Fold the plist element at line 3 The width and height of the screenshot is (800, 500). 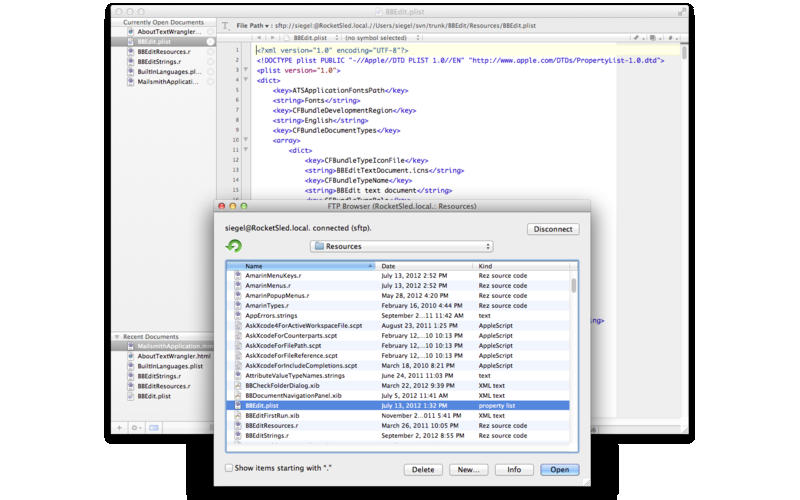tap(245, 70)
